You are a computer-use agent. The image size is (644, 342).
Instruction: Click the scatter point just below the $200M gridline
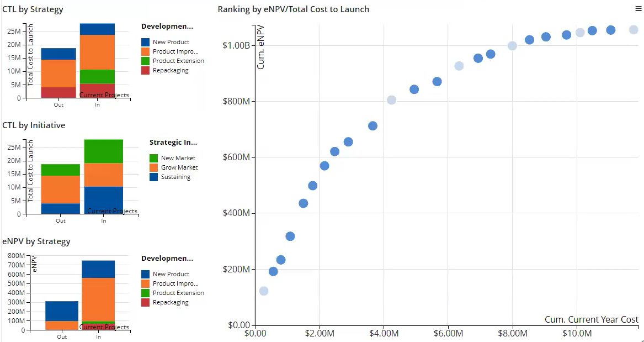click(x=273, y=271)
